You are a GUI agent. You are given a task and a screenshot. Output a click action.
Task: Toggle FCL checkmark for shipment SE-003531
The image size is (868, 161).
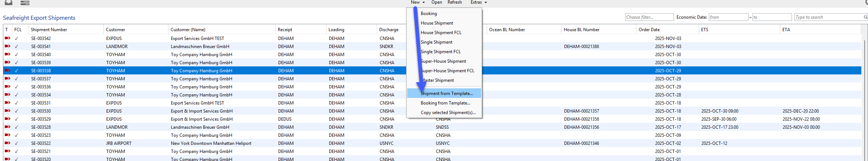16,103
